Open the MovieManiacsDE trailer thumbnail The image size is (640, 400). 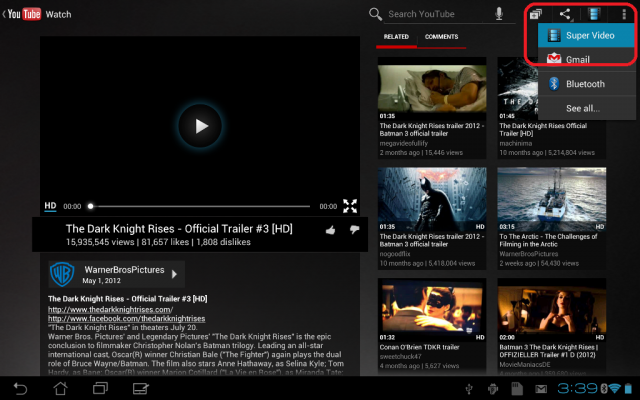click(551, 310)
